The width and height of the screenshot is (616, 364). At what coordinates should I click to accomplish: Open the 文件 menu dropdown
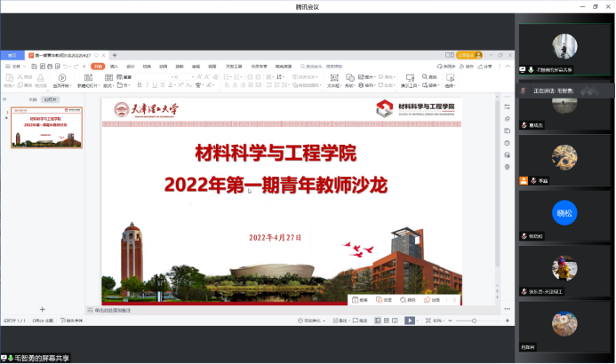(15, 67)
